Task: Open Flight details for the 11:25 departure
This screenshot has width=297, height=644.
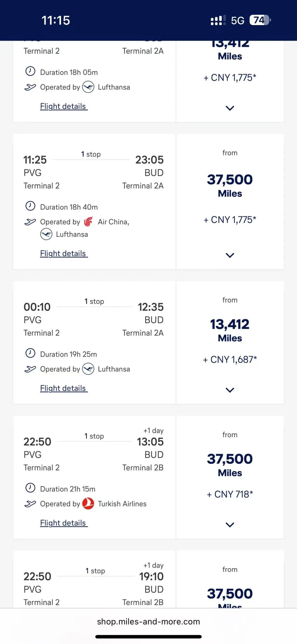Action: click(x=64, y=253)
